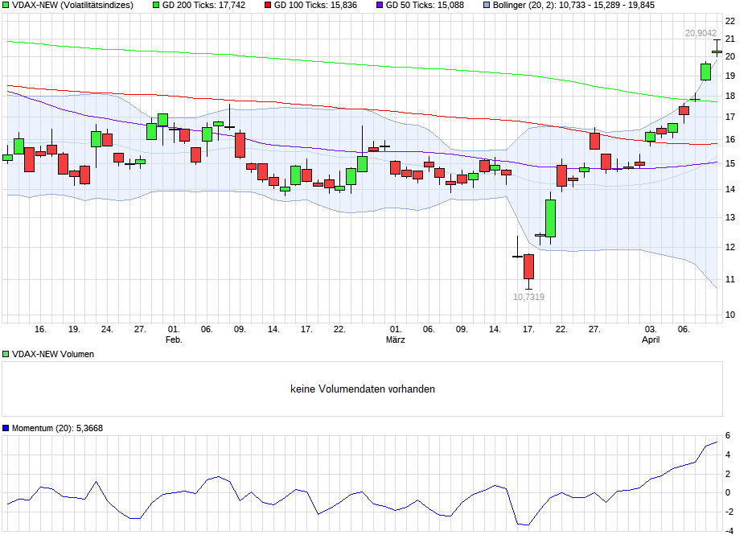This screenshot has width=756, height=539.
Task: Click the Momentum (20): 5,3668 label
Action: click(x=57, y=428)
